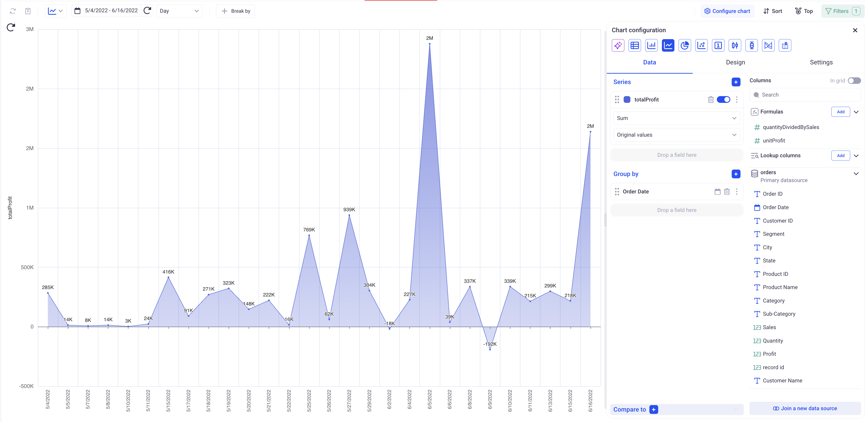Click the AI sparkle chart suggestion icon

point(618,45)
